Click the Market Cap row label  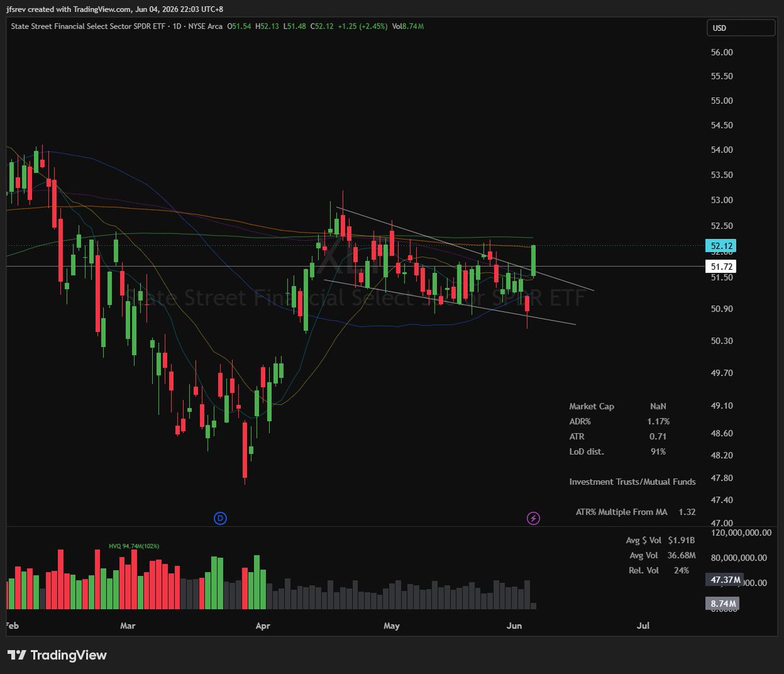pyautogui.click(x=591, y=406)
